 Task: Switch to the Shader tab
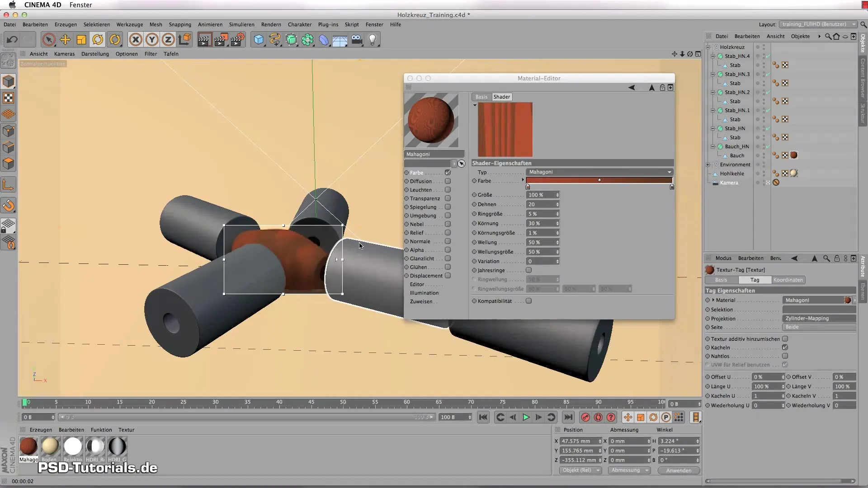pos(501,97)
